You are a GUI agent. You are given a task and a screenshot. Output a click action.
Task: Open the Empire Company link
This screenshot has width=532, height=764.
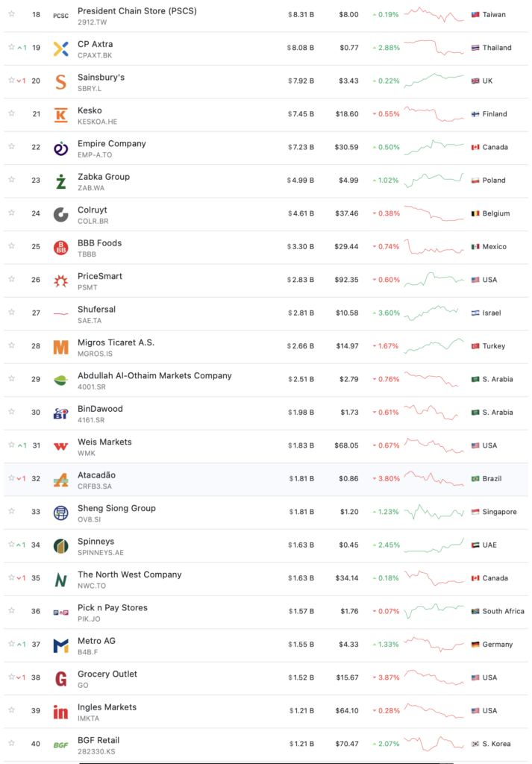click(112, 143)
